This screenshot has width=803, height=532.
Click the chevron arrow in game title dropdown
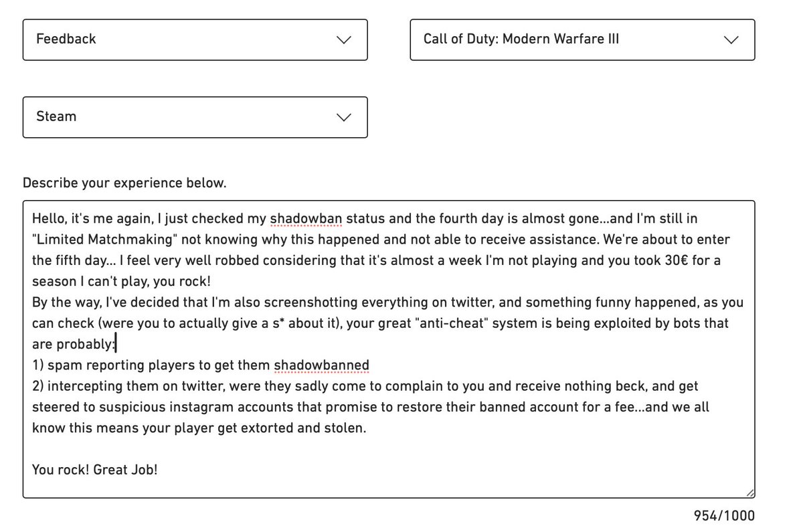[731, 40]
